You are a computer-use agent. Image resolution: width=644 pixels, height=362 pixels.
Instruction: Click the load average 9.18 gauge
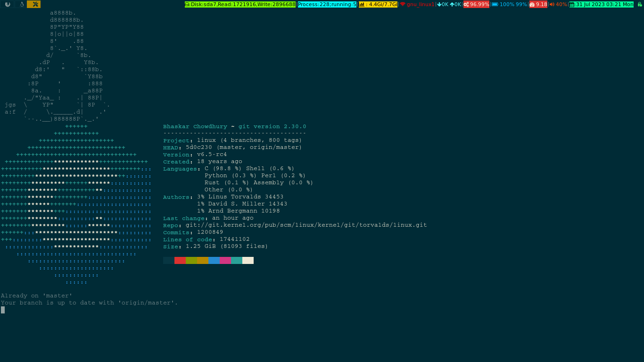538,4
